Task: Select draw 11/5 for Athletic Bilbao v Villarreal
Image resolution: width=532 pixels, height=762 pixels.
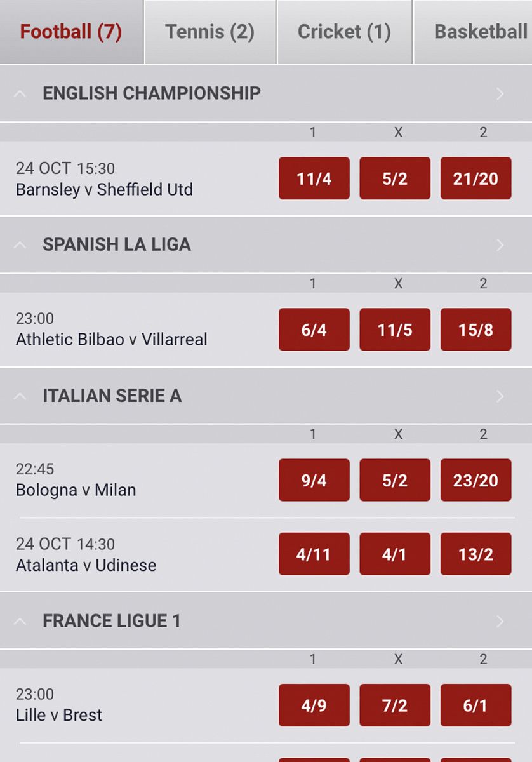Action: [395, 330]
